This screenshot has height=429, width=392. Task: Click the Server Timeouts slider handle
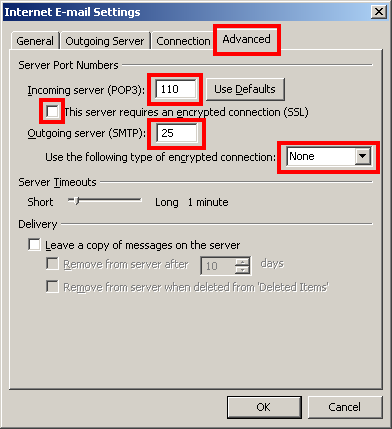[76, 201]
